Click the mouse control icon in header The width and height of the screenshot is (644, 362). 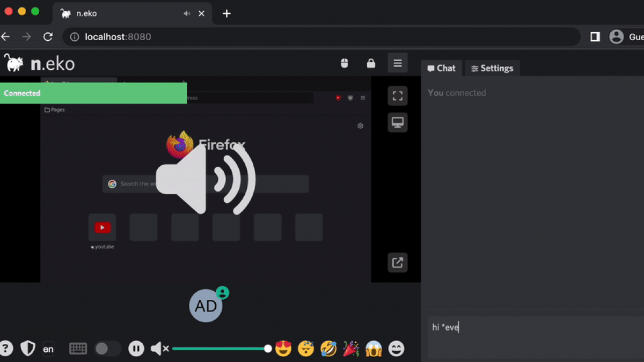pos(345,63)
